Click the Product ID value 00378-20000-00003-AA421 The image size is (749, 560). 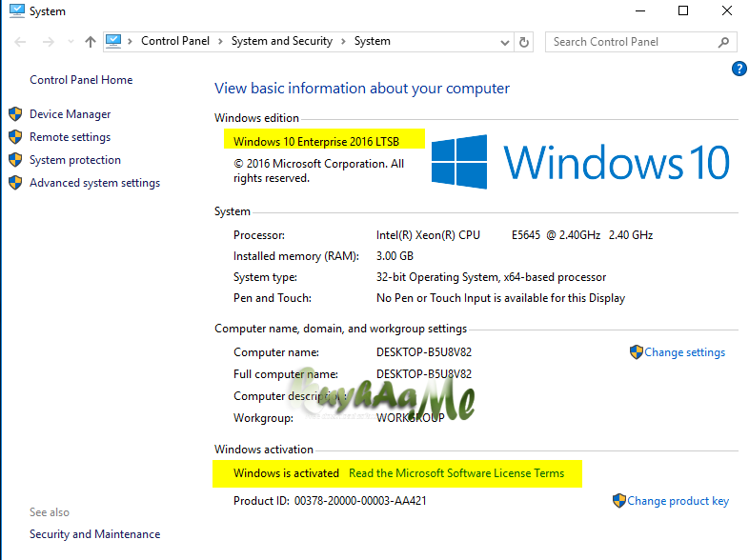click(x=360, y=501)
